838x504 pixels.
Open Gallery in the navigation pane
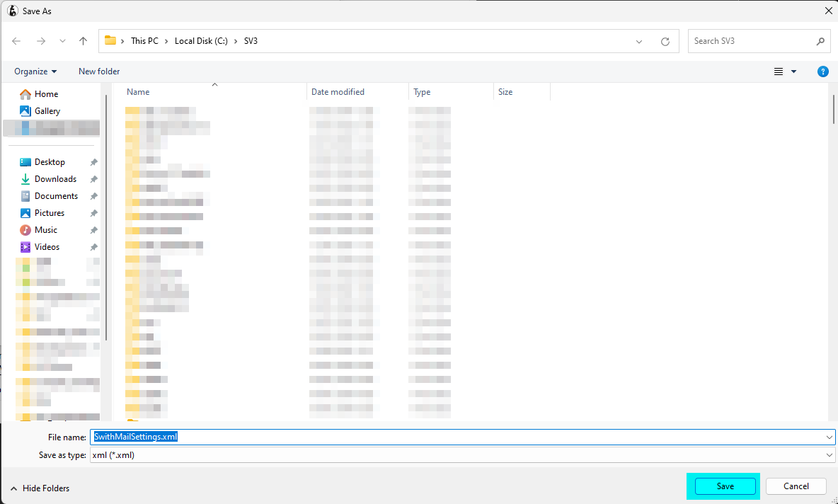[x=47, y=111]
